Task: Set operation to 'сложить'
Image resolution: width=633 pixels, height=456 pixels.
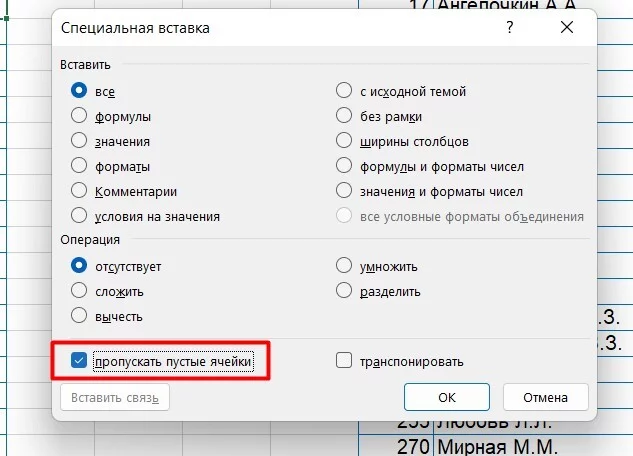Action: [x=79, y=291]
